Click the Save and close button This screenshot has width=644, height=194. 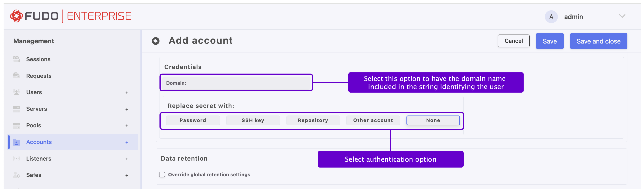[598, 41]
